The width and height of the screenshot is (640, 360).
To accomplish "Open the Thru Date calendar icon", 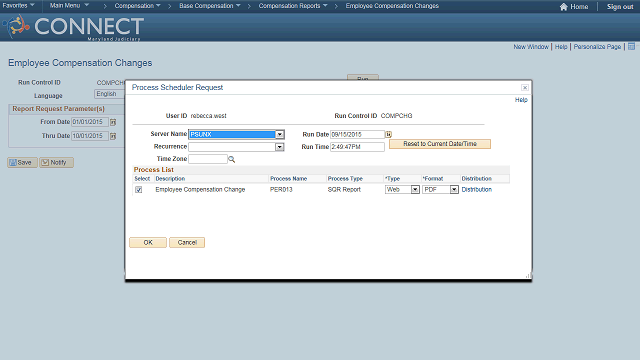I will point(113,136).
